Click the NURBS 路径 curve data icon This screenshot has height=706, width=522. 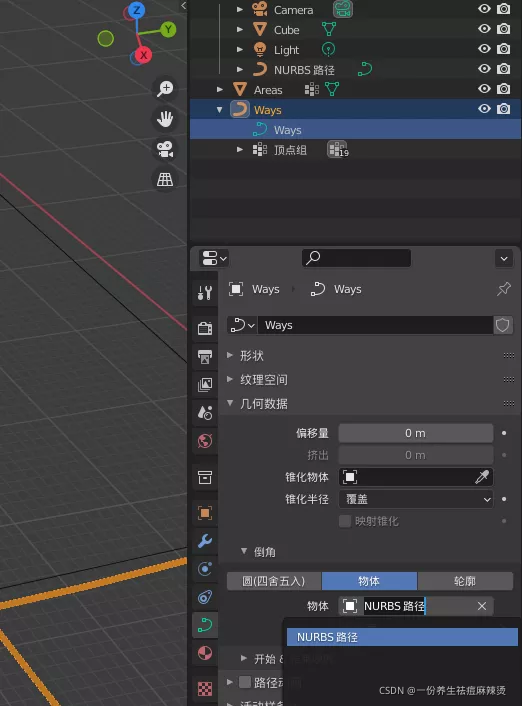(365, 69)
